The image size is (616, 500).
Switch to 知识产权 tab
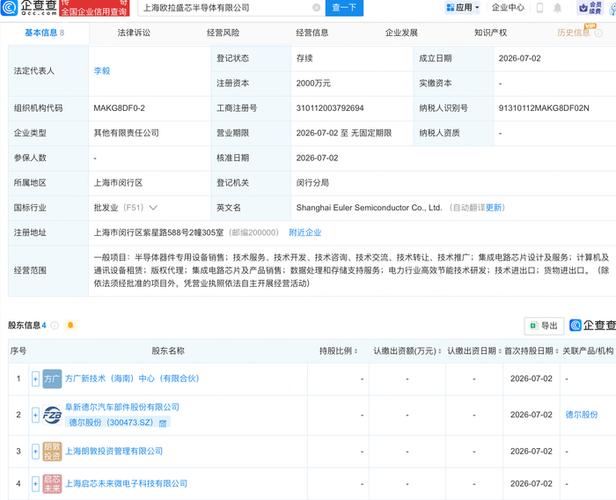tap(490, 33)
